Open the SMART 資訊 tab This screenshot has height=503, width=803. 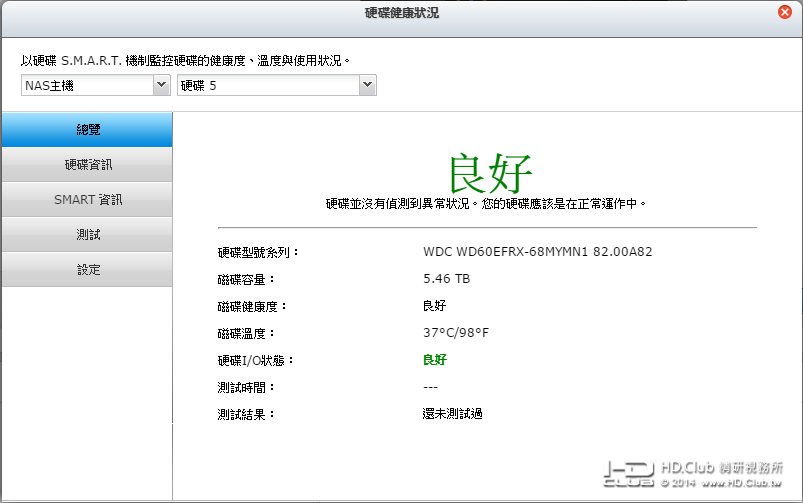click(88, 199)
